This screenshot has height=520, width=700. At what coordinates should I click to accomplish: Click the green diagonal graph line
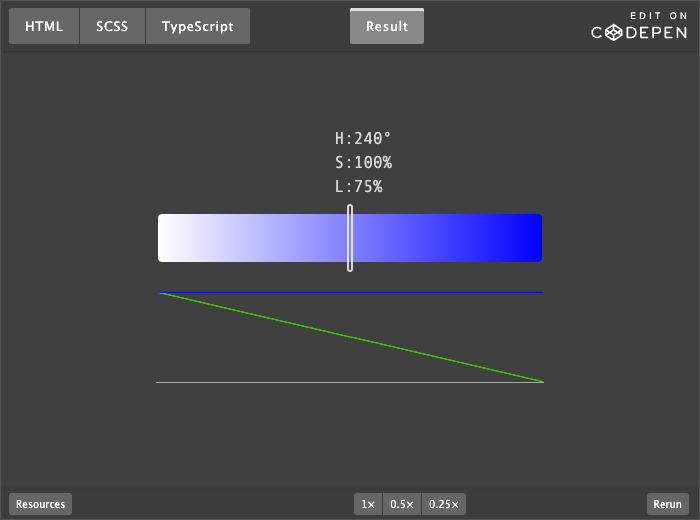point(350,337)
